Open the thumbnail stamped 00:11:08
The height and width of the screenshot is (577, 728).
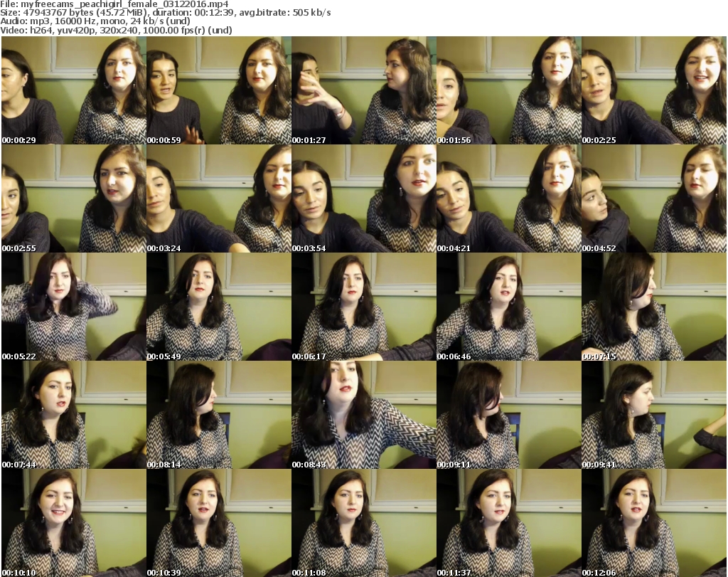tap(364, 523)
